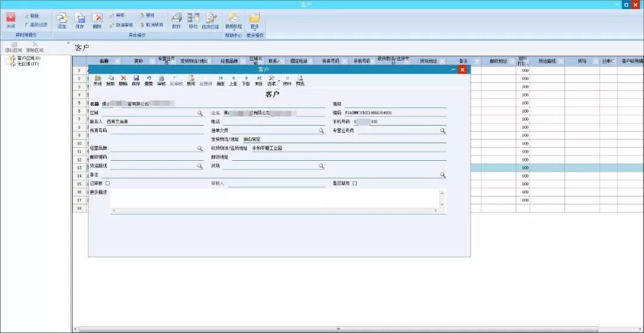644x333 pixels.
Task: Click description box vertical scrollbar down arrow
Action: (442, 205)
